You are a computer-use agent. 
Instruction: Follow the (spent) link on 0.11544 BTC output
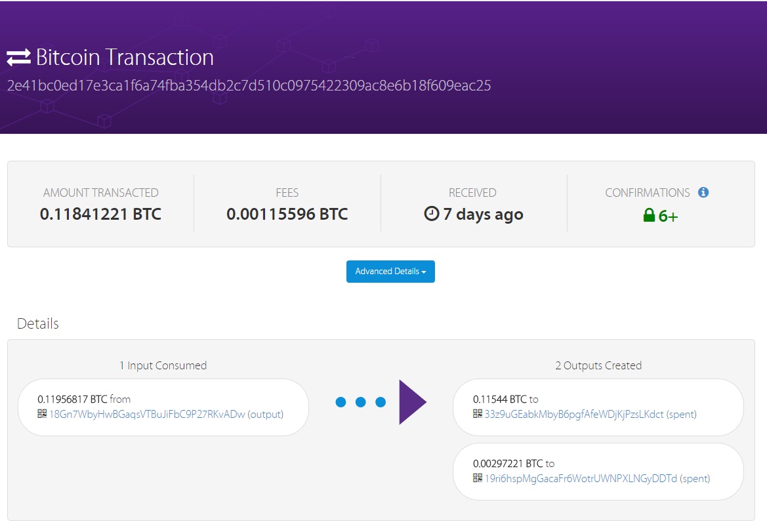point(682,414)
